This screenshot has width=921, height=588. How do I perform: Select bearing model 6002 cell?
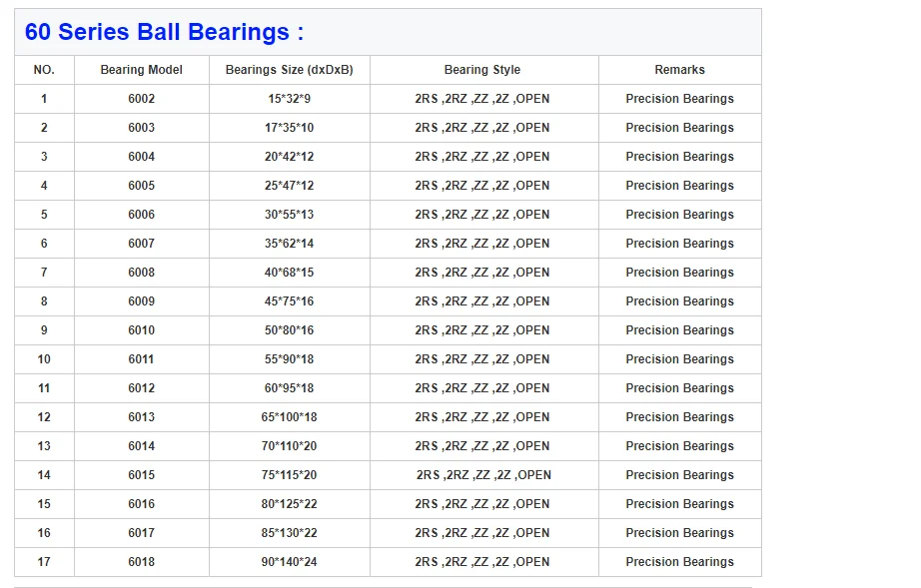(142, 99)
